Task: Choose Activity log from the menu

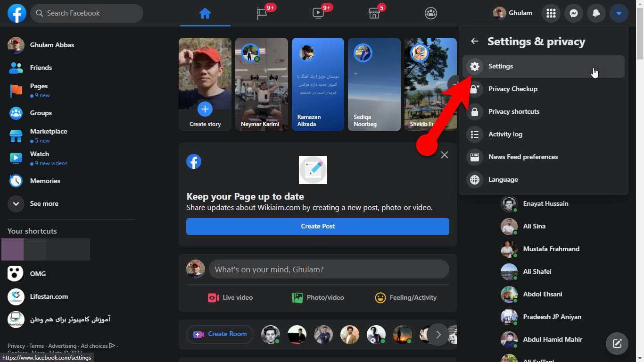Action: coord(505,135)
